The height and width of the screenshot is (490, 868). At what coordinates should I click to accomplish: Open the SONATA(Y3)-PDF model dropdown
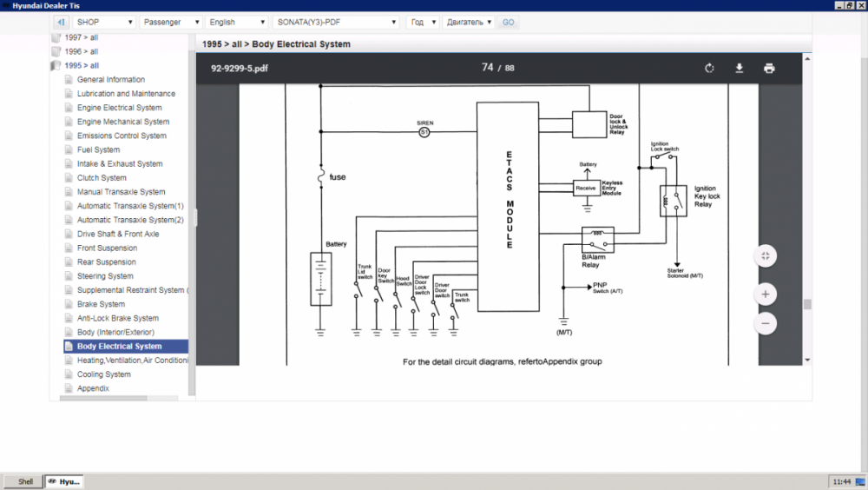tap(337, 22)
